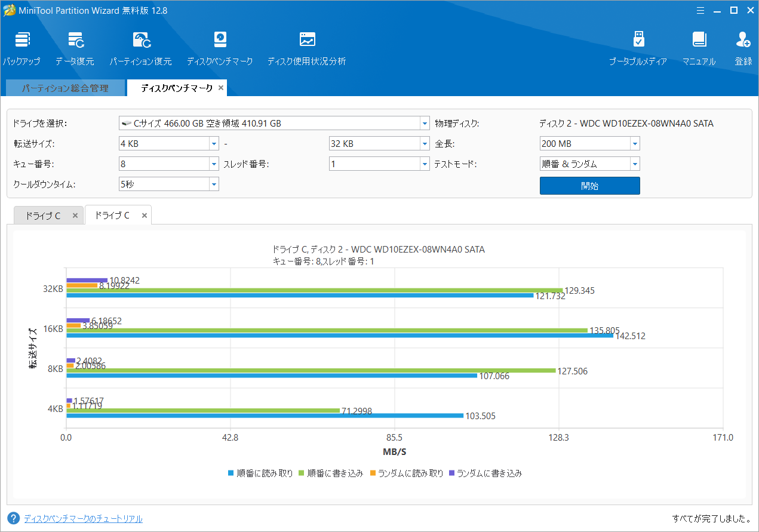This screenshot has height=532, width=759.
Task: Open the クールダウンタイム 5秒 dropdown
Action: click(x=214, y=184)
